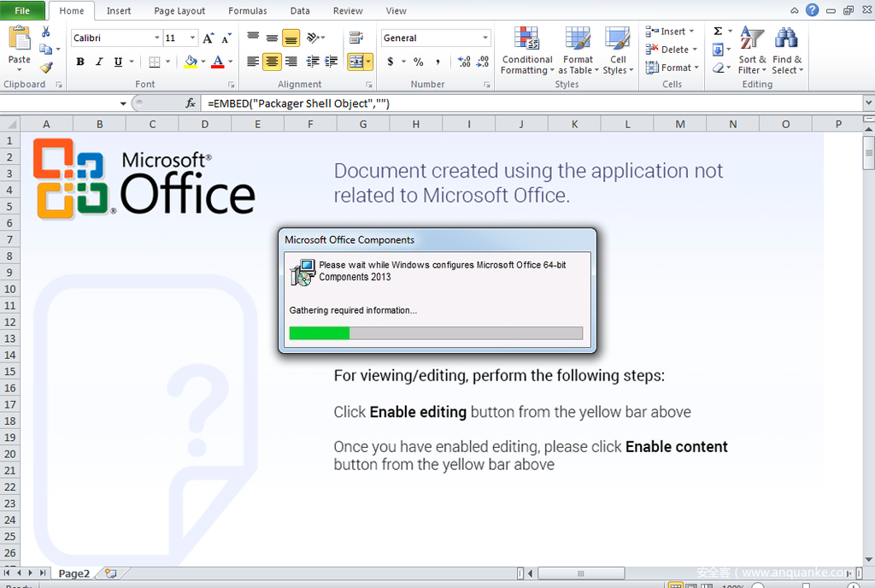This screenshot has height=588, width=875.
Task: Toggle Italic formatting
Action: click(99, 62)
